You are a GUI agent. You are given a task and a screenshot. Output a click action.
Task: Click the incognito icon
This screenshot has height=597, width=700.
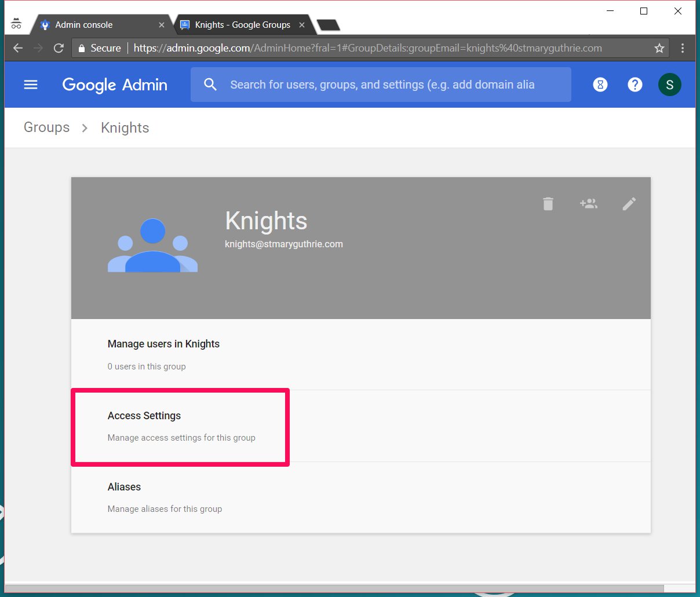point(16,24)
